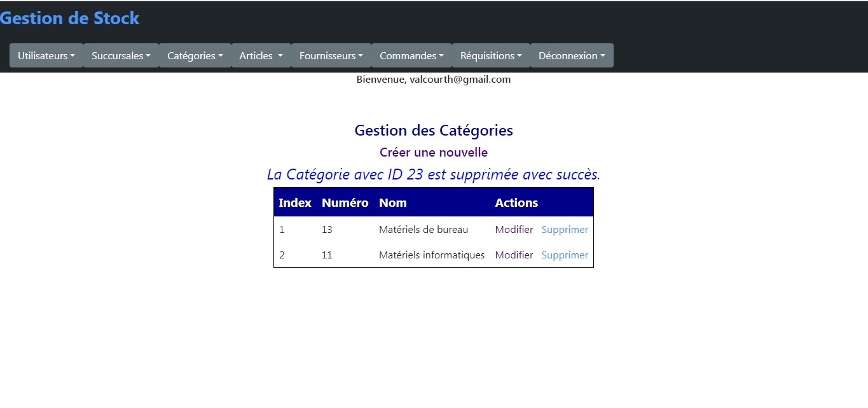This screenshot has width=868, height=408.
Task: Expand the Articles menu
Action: point(261,55)
